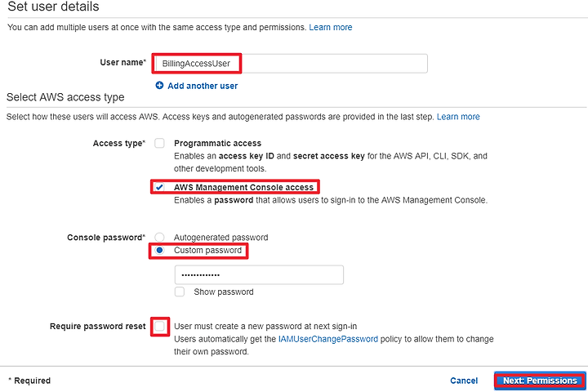Click the Programmatic access label text
The height and width of the screenshot is (392, 588).
217,143
